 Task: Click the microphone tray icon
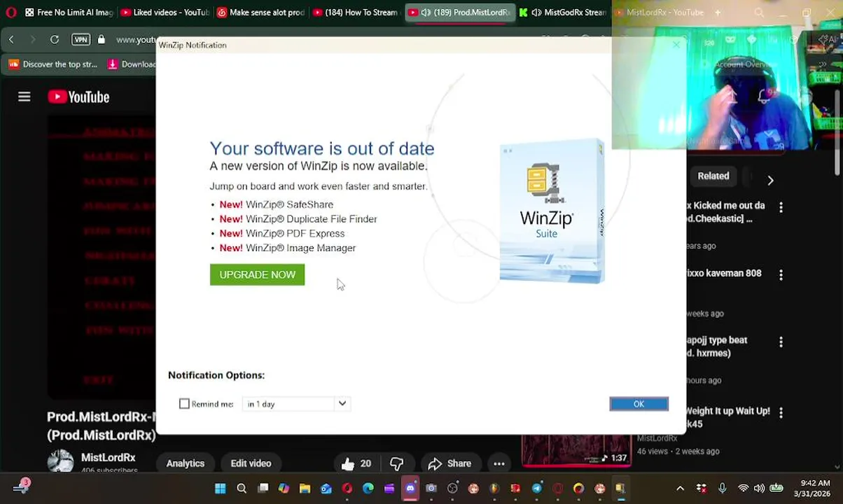(722, 489)
